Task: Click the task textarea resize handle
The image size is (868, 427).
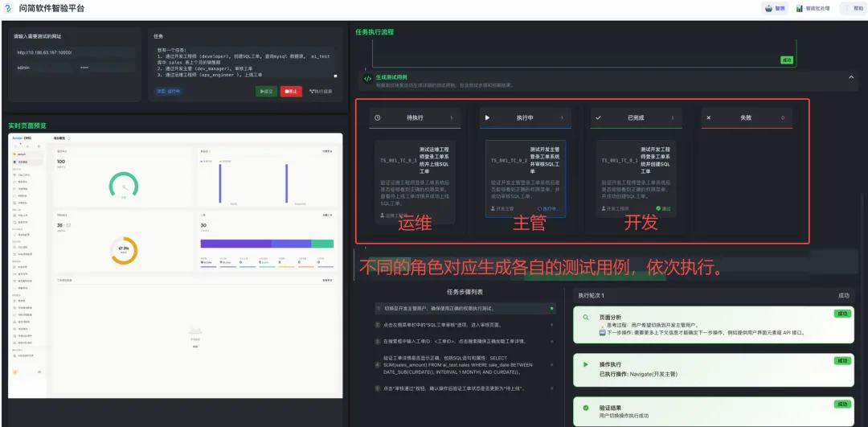Action: (x=335, y=76)
